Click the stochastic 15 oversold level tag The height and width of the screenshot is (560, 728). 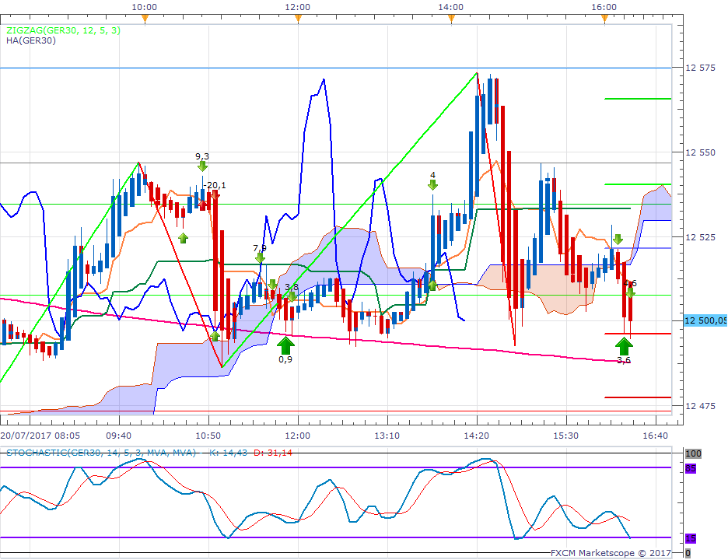coord(691,538)
